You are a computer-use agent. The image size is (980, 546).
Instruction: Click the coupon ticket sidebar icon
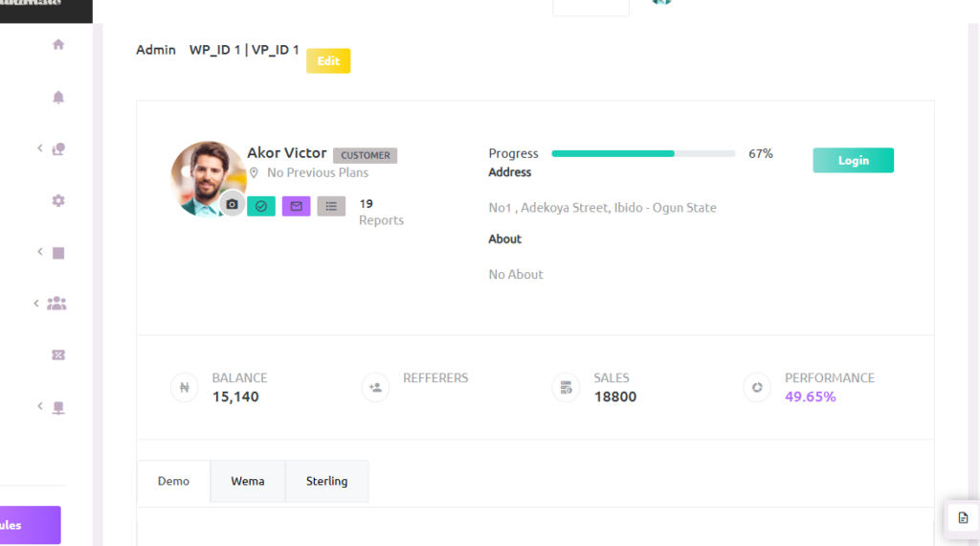tap(58, 354)
